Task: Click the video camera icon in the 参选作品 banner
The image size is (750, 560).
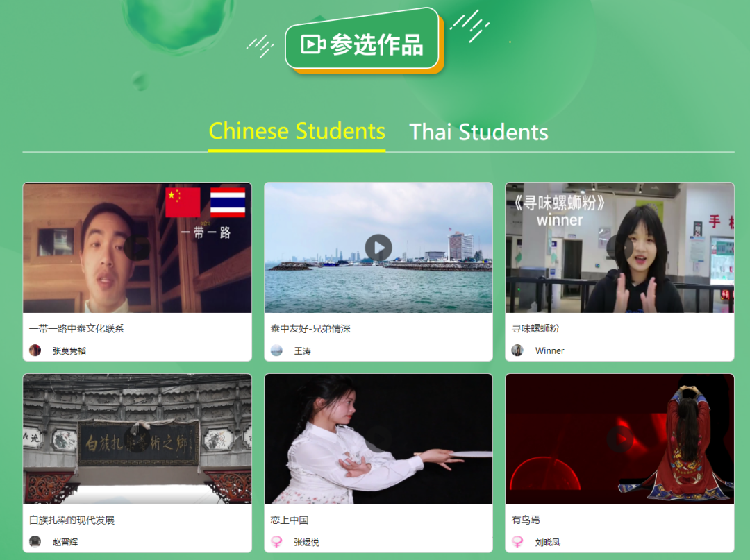Action: (x=312, y=44)
